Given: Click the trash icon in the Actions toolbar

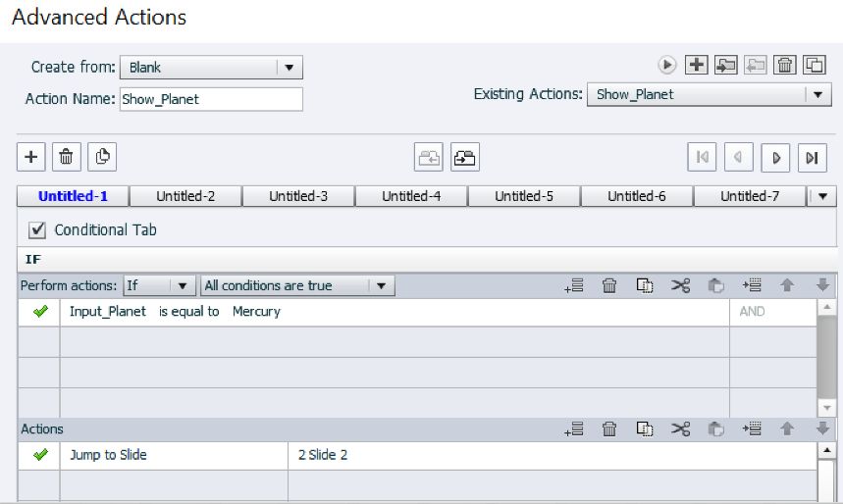Looking at the screenshot, I should (x=609, y=428).
